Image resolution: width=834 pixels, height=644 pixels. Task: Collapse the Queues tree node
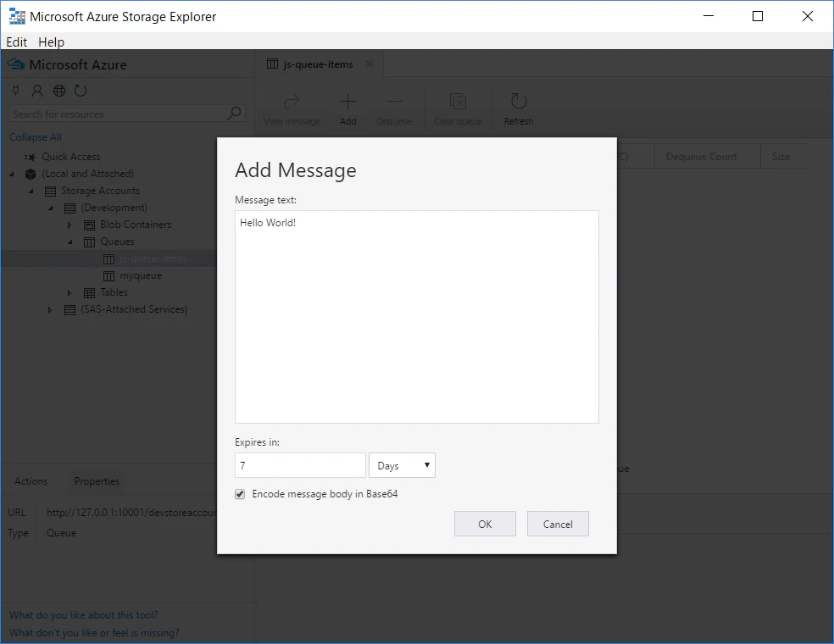[x=69, y=242]
